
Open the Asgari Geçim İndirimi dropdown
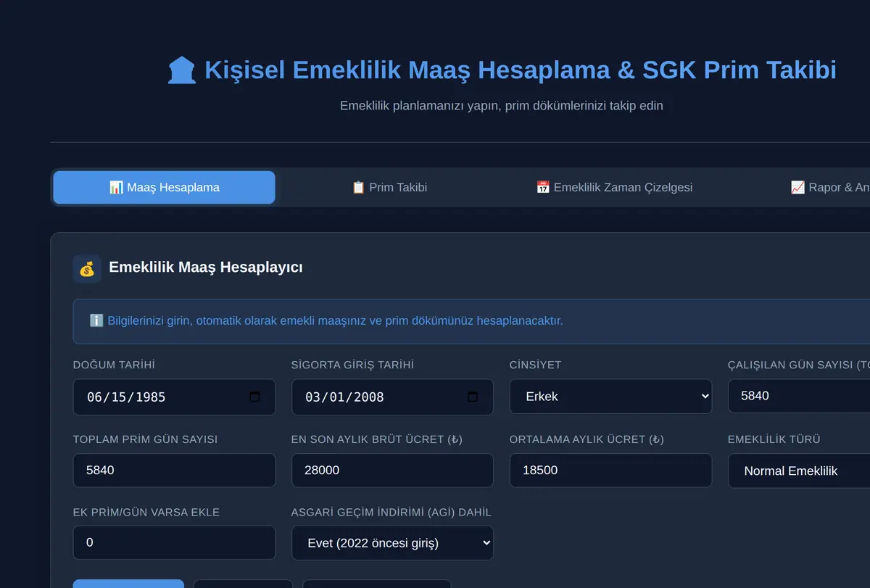392,543
